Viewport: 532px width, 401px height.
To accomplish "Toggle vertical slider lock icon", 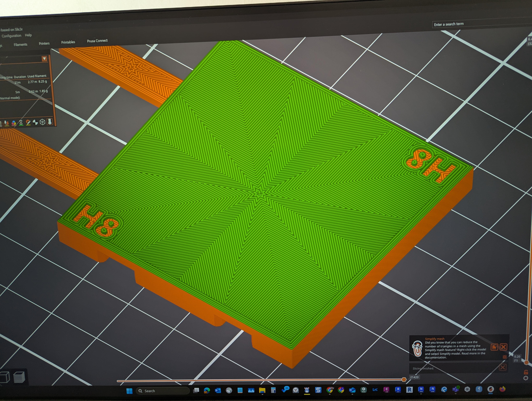I will (x=526, y=372).
